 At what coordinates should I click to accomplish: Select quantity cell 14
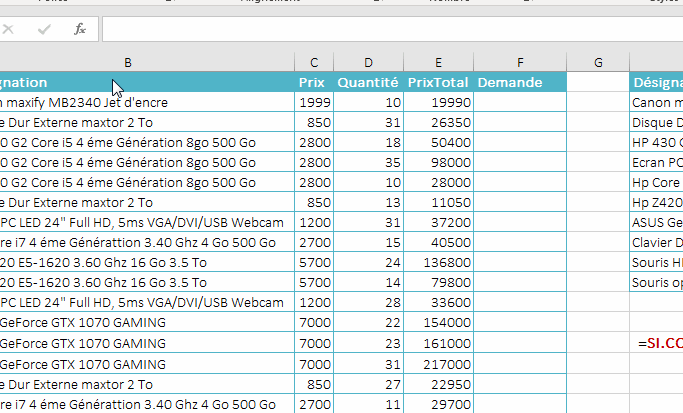[x=369, y=283]
